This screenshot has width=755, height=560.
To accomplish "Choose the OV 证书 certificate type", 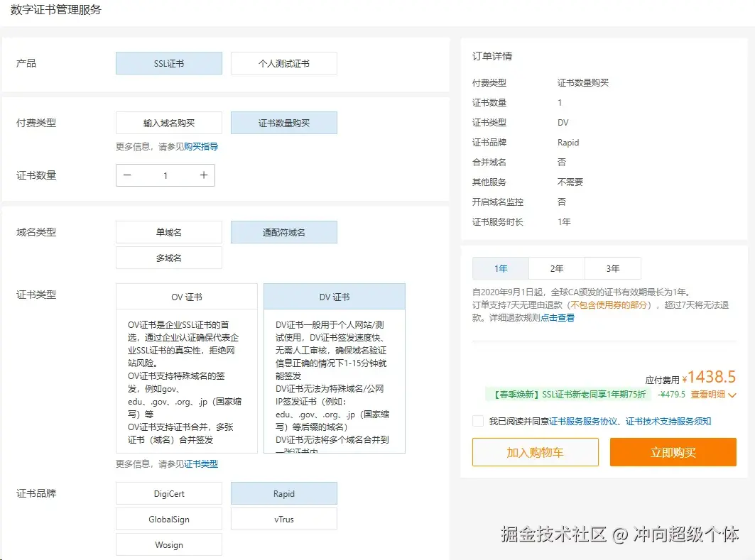I will pyautogui.click(x=187, y=297).
